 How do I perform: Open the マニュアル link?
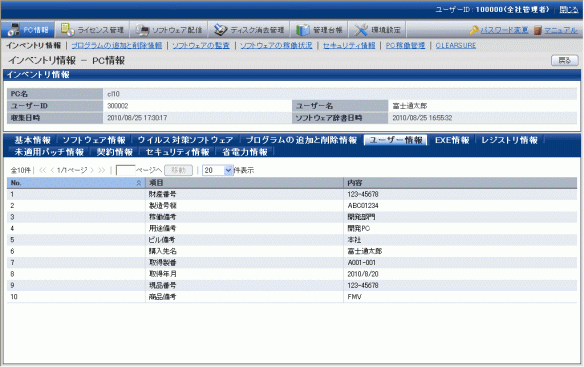point(561,30)
